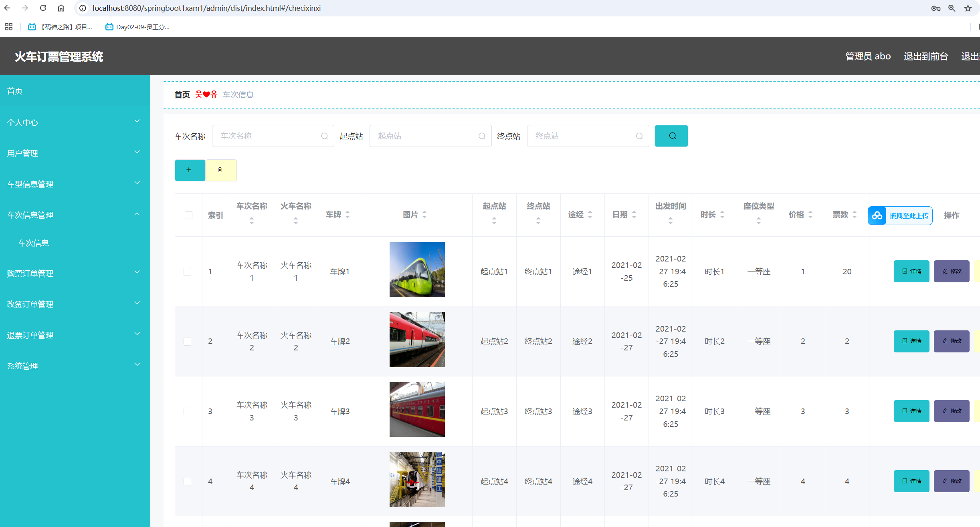This screenshot has height=527, width=980.
Task: Click the add (+) button
Action: tap(190, 170)
